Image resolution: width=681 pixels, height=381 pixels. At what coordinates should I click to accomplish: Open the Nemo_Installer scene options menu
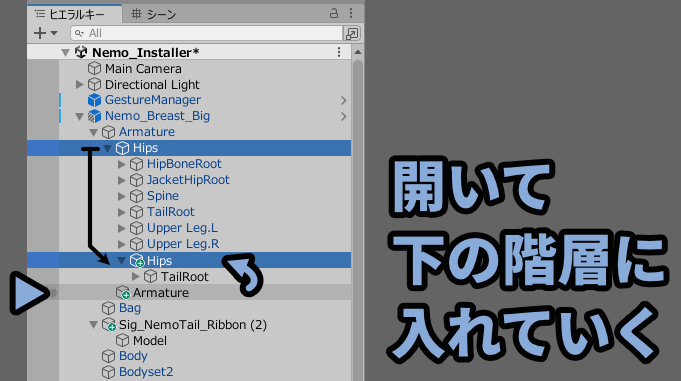coord(339,53)
